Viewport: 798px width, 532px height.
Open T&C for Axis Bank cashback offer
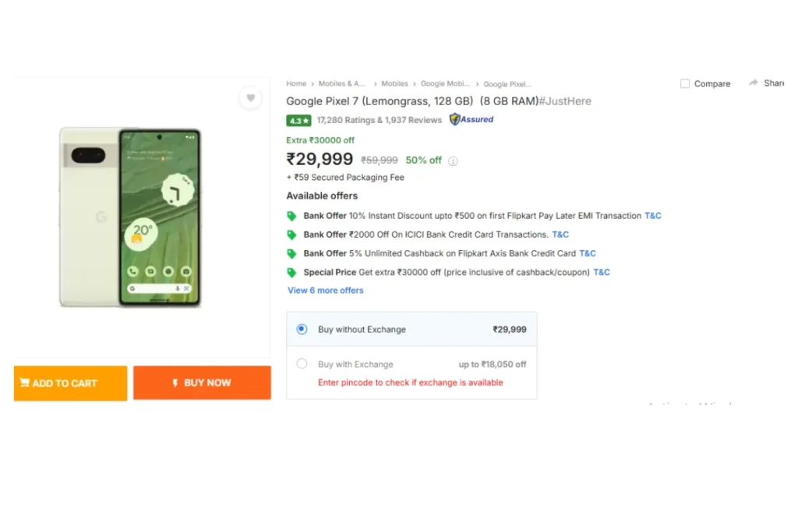[588, 253]
